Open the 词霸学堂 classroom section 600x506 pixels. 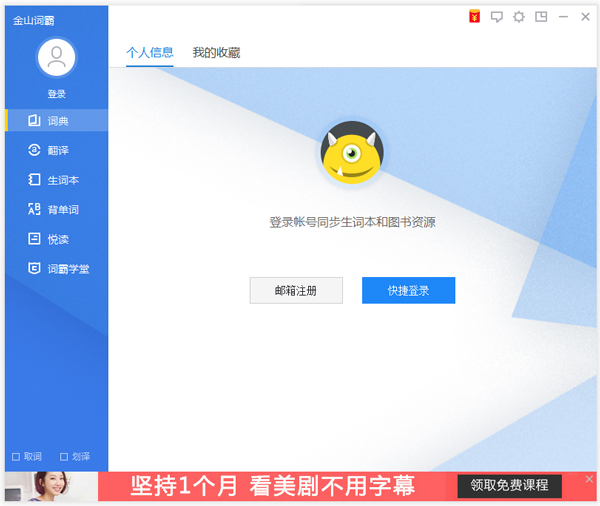pos(57,269)
